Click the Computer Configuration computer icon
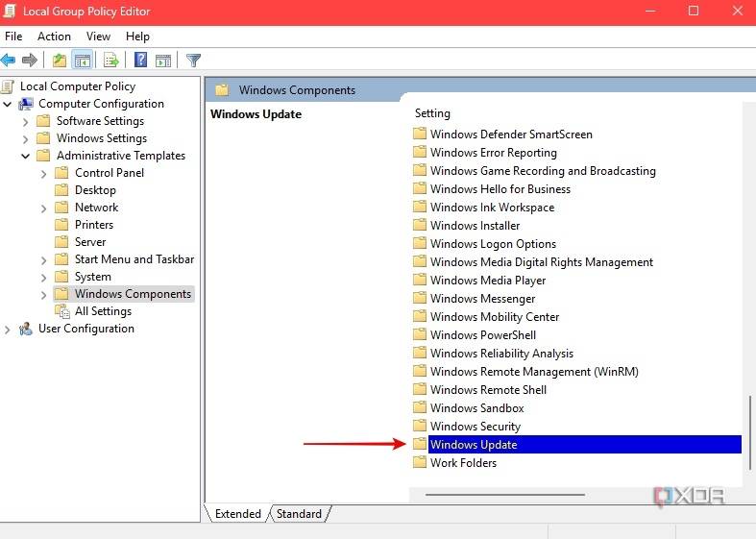This screenshot has height=539, width=756. click(x=26, y=104)
